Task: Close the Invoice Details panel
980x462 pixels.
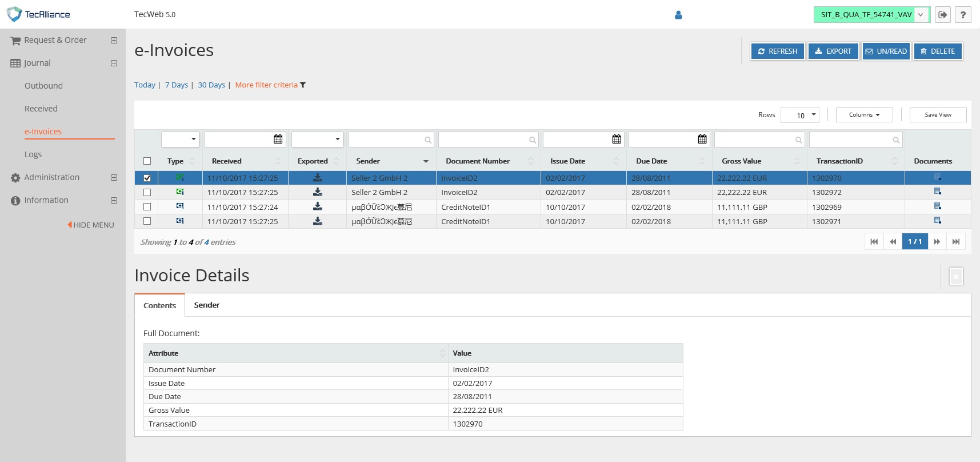Action: tap(956, 276)
